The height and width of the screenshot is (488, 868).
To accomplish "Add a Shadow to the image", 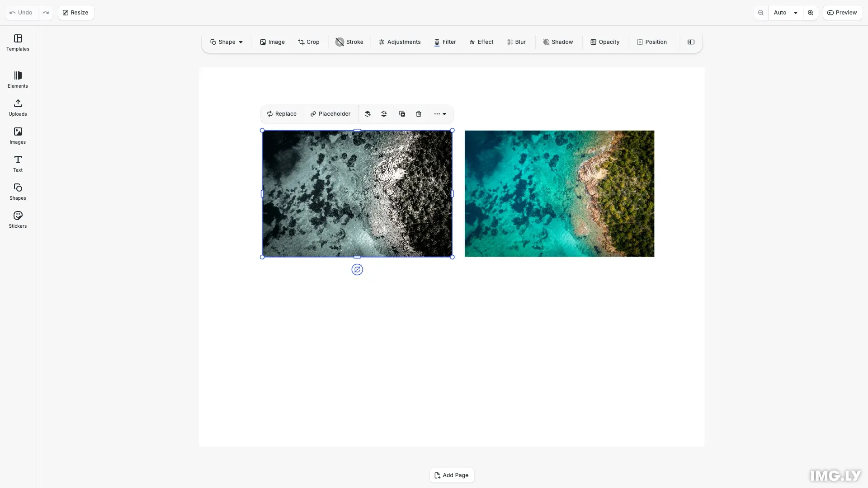I will pos(558,42).
